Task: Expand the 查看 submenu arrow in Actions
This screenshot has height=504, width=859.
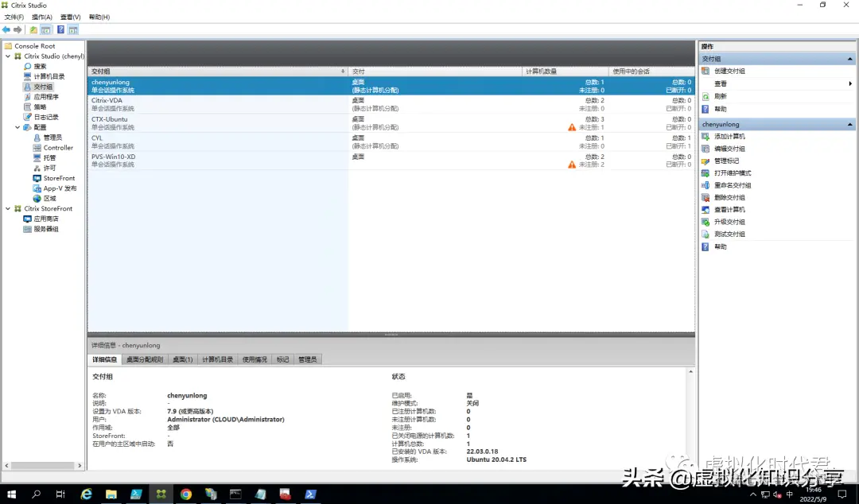Action: (849, 83)
